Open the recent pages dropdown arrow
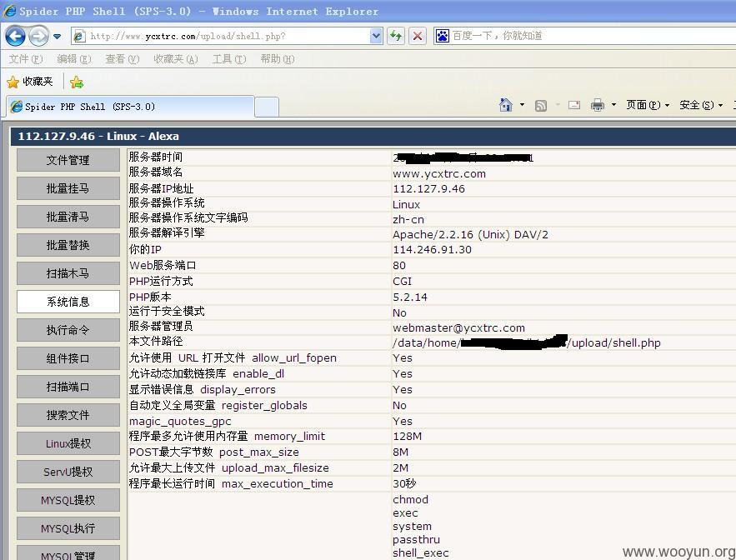The height and width of the screenshot is (560, 736). pyautogui.click(x=57, y=36)
